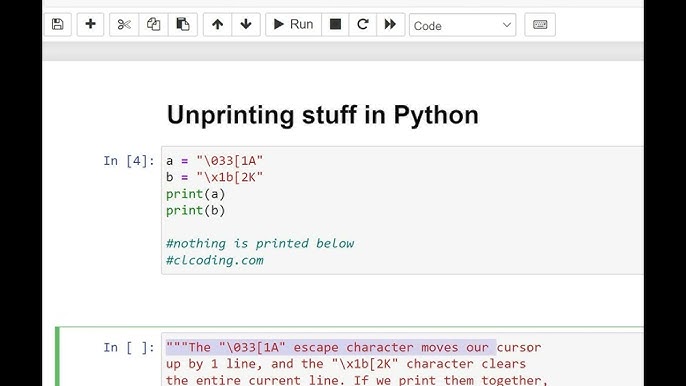Copy selected cells icon
686x386 pixels.
pos(154,25)
